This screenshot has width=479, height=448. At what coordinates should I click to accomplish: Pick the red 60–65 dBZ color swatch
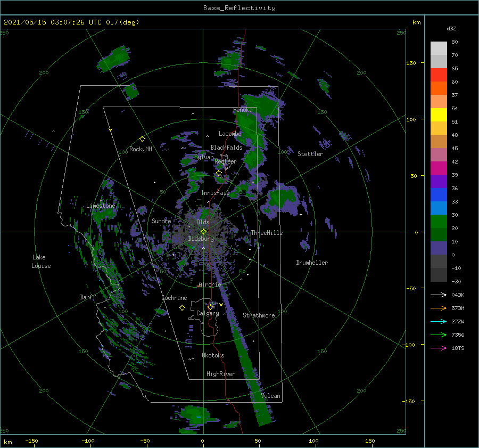pos(439,75)
